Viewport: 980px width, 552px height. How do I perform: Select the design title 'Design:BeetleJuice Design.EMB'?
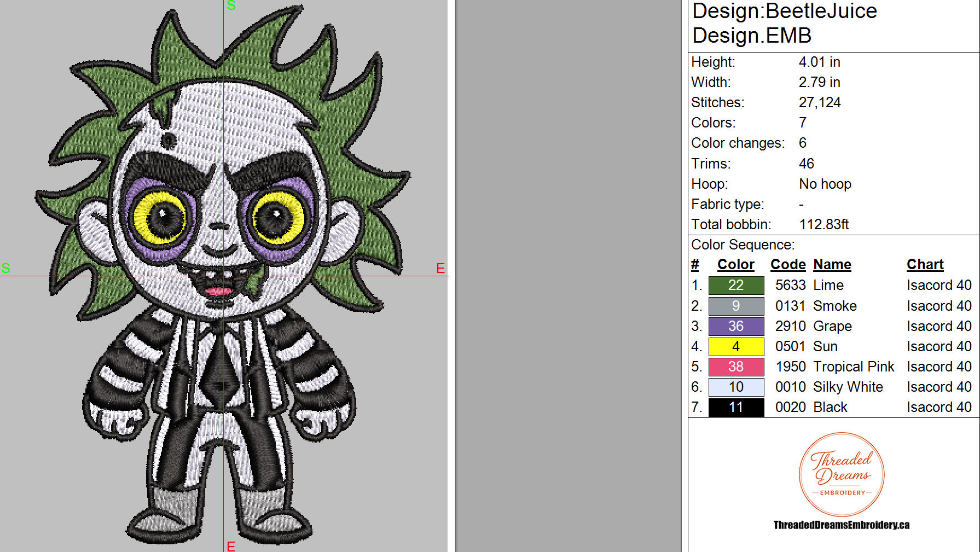[x=784, y=23]
